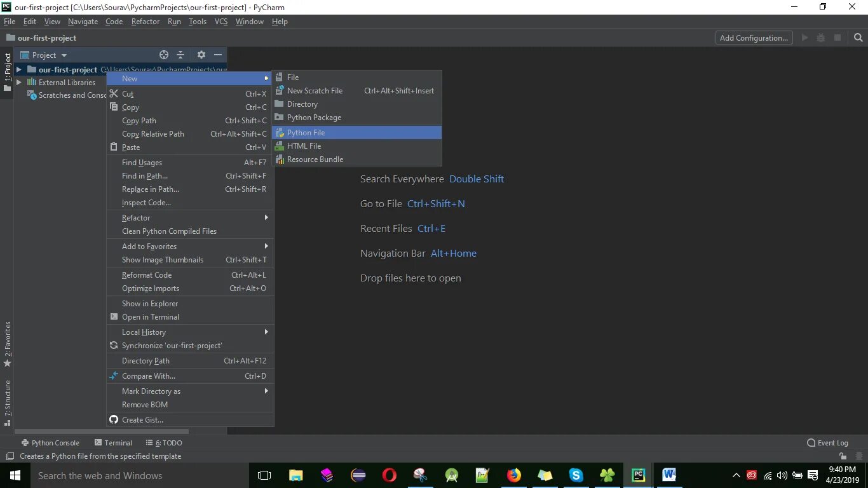Click the Windows taskbar search box
Image resolution: width=868 pixels, height=488 pixels.
coord(140,475)
